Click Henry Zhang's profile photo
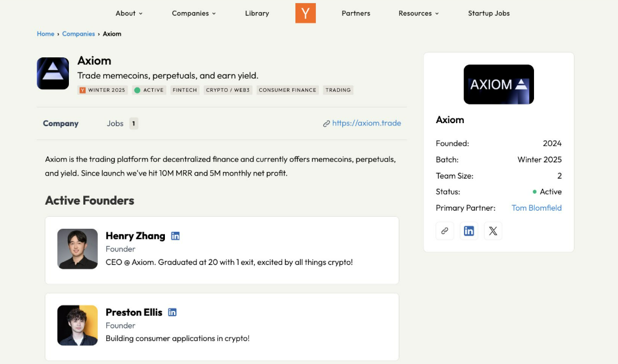Image resolution: width=618 pixels, height=364 pixels. (77, 249)
